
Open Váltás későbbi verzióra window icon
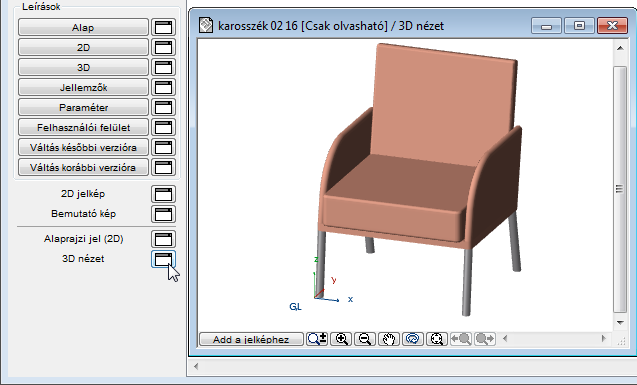click(164, 147)
